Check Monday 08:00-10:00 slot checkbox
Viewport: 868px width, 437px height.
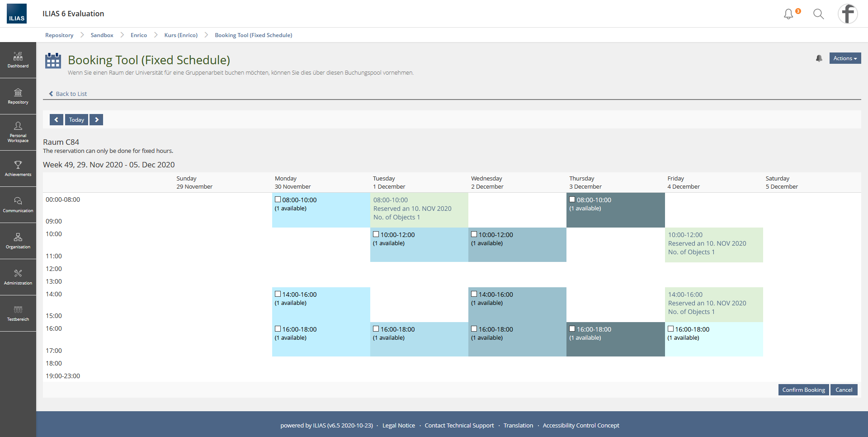(x=278, y=199)
